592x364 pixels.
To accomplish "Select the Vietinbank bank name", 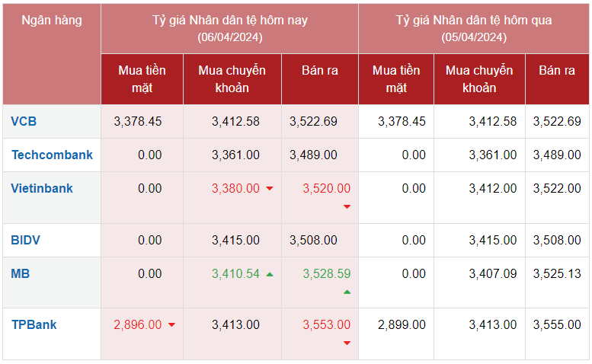I will (x=42, y=188).
